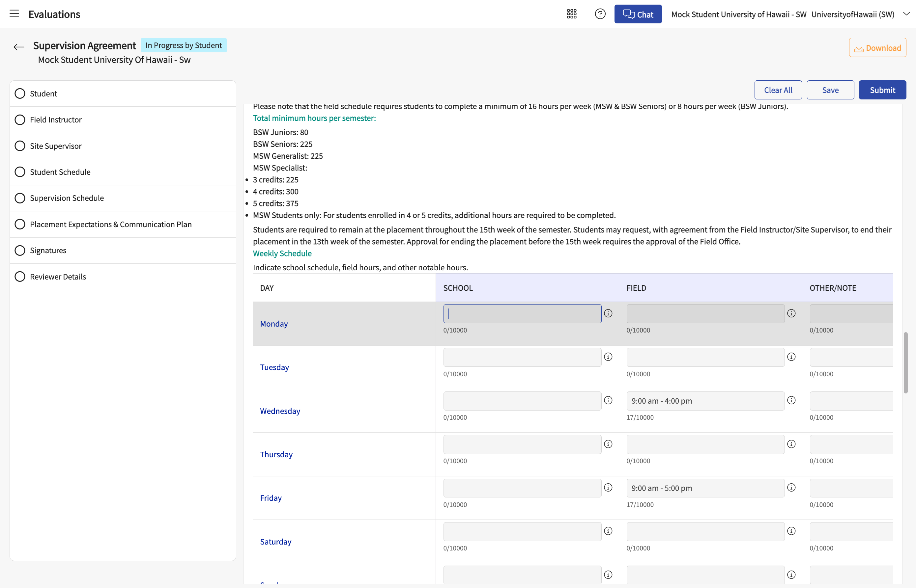This screenshot has width=916, height=588.
Task: Open the hamburger navigation menu
Action: coord(14,14)
